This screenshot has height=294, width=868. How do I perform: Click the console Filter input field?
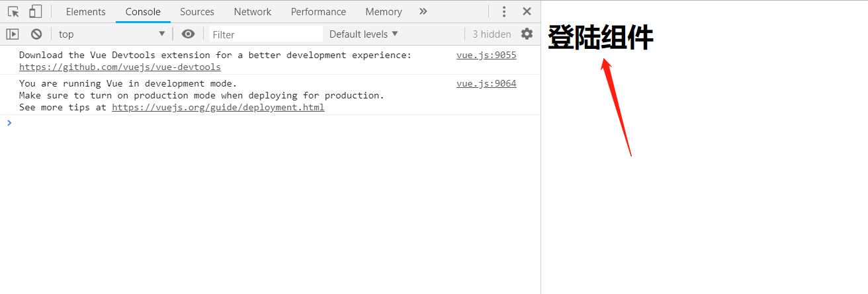pyautogui.click(x=266, y=34)
